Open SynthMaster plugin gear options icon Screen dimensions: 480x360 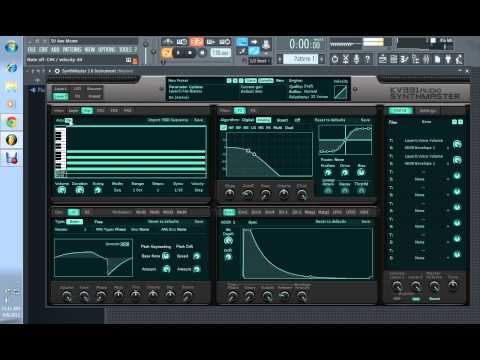pos(57,71)
